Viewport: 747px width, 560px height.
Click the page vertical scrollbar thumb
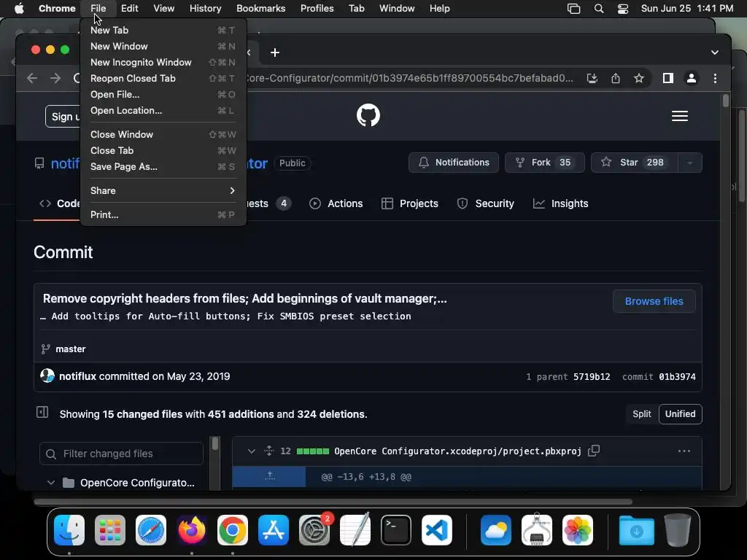coord(726,101)
